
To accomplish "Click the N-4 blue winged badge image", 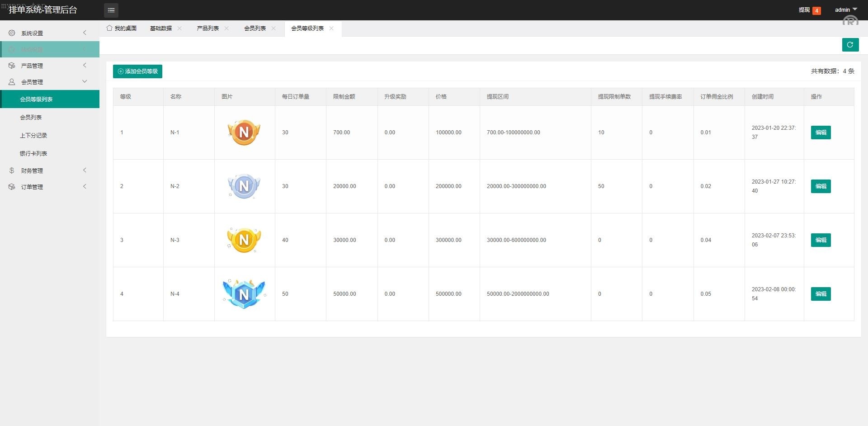I will (x=244, y=294).
